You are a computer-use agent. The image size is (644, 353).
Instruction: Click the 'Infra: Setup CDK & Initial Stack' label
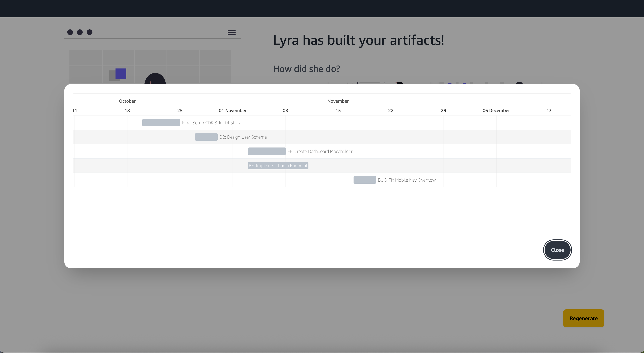tap(211, 123)
